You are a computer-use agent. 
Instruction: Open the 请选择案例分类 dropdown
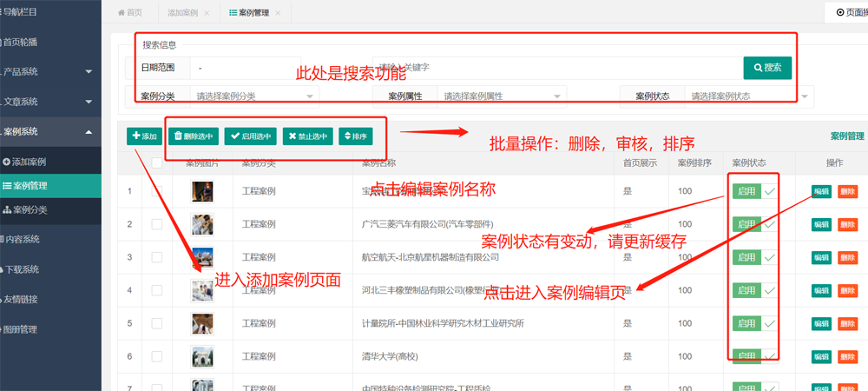coord(254,96)
